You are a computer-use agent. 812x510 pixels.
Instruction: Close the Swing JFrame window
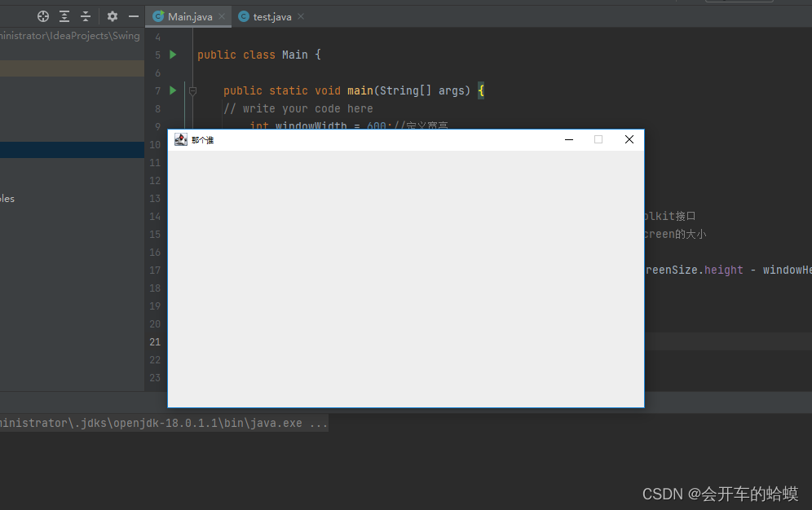[629, 139]
